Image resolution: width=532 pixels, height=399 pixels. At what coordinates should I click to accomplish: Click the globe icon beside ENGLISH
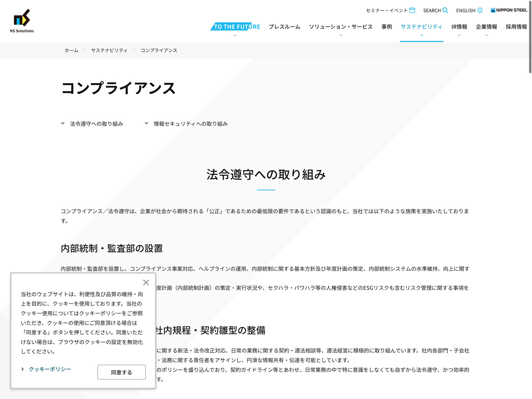click(x=480, y=10)
